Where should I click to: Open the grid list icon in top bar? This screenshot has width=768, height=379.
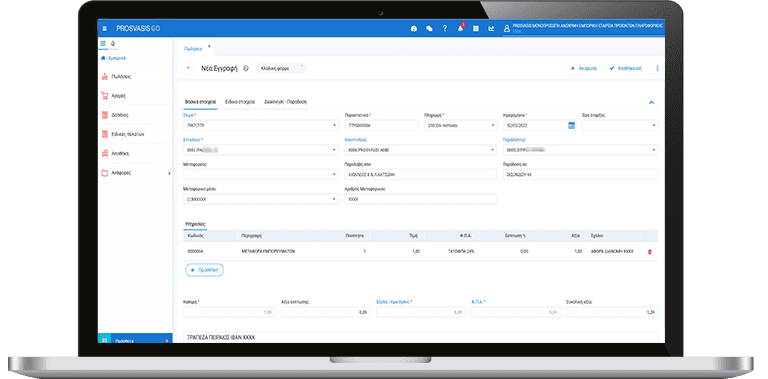[476, 28]
